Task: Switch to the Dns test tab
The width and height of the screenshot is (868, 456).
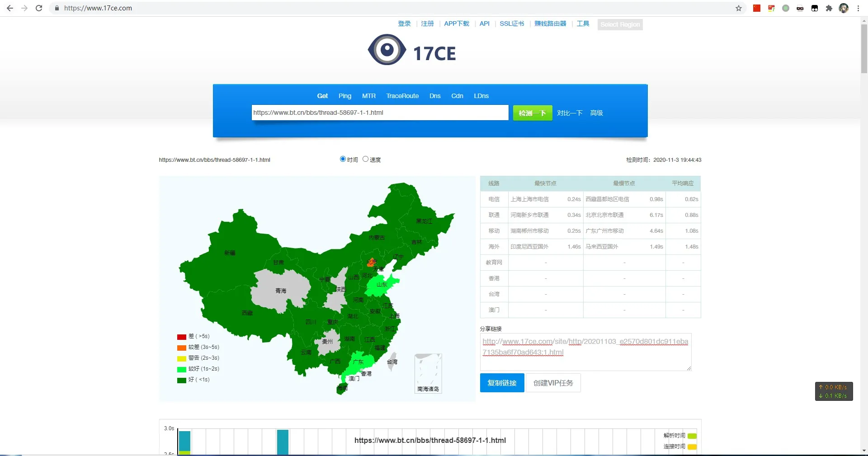Action: [x=435, y=96]
